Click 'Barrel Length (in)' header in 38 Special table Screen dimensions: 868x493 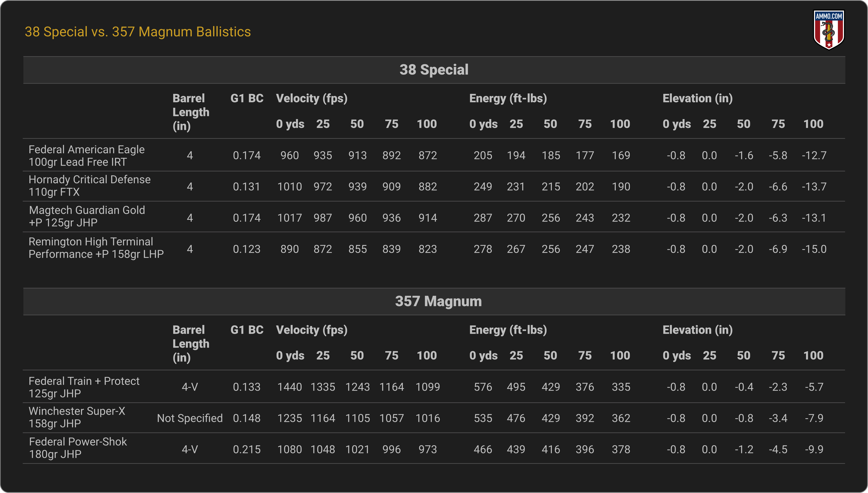(x=191, y=112)
